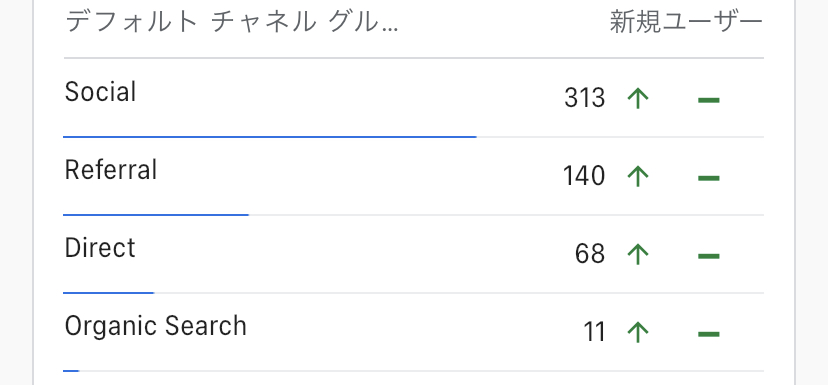The width and height of the screenshot is (828, 385).
Task: Click the green up arrow beside Direct
Action: 638,255
